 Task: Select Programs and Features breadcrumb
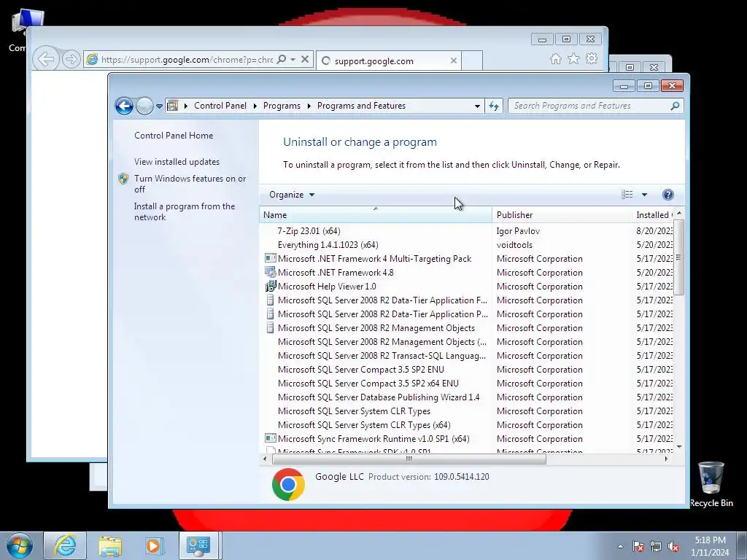[x=361, y=106]
